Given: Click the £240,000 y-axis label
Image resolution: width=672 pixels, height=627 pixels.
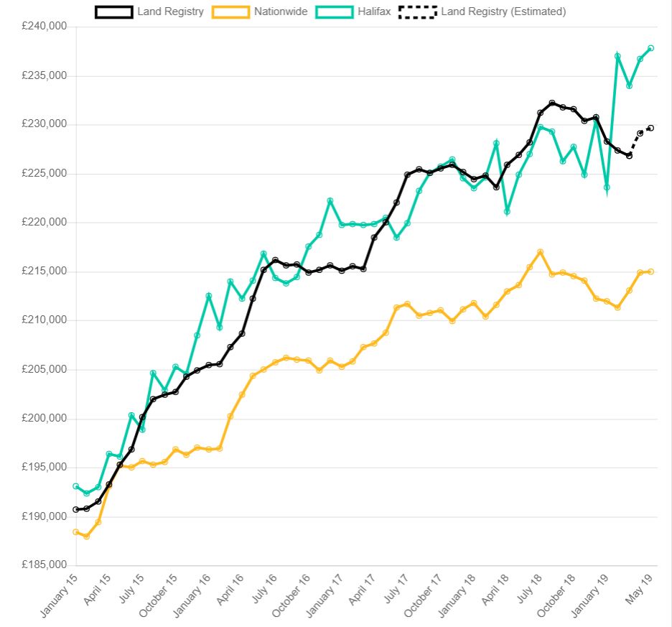Looking at the screenshot, I should click(45, 27).
